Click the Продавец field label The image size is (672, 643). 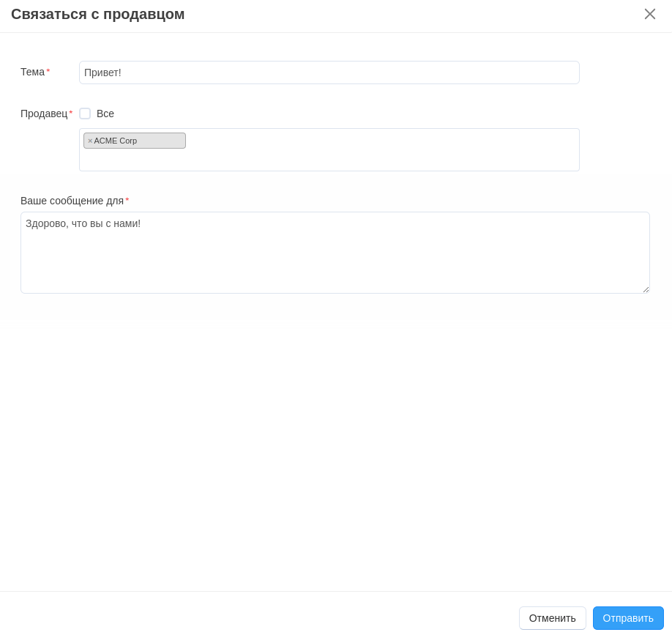click(44, 114)
